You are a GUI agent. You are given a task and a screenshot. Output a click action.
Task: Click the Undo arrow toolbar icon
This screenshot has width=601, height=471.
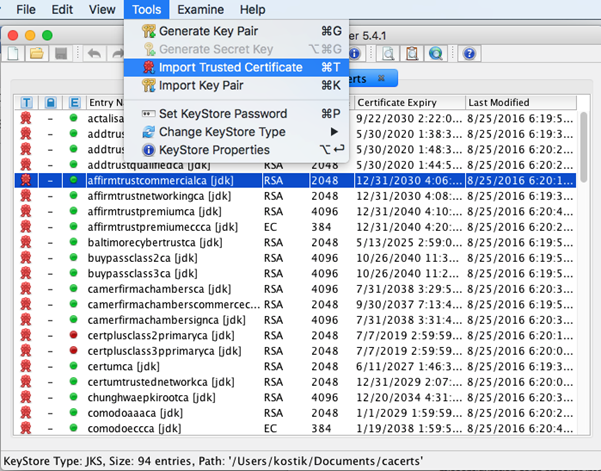click(94, 53)
